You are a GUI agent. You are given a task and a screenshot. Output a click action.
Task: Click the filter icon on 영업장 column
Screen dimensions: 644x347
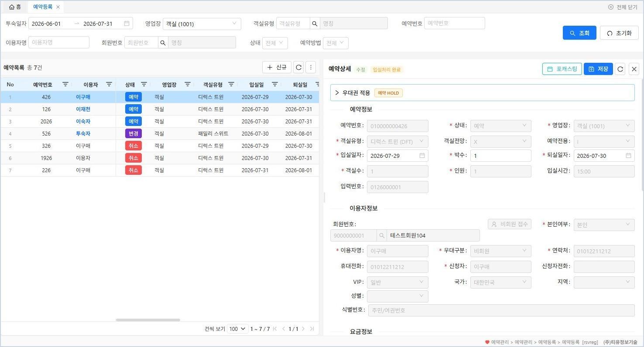click(187, 84)
